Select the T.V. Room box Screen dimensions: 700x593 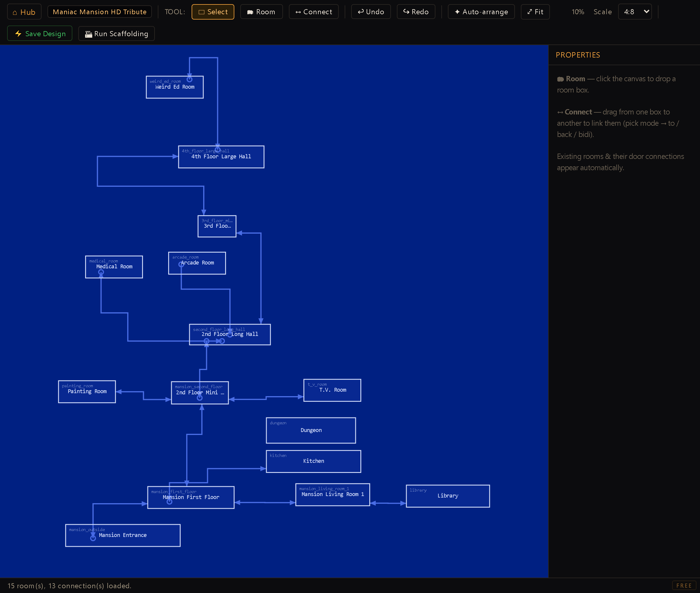[x=332, y=390]
